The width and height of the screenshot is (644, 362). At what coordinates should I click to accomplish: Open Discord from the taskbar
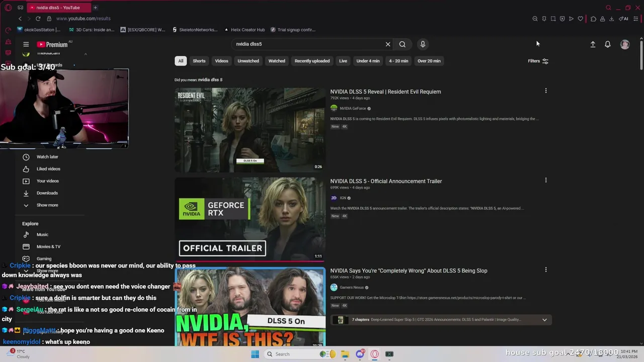(x=360, y=354)
